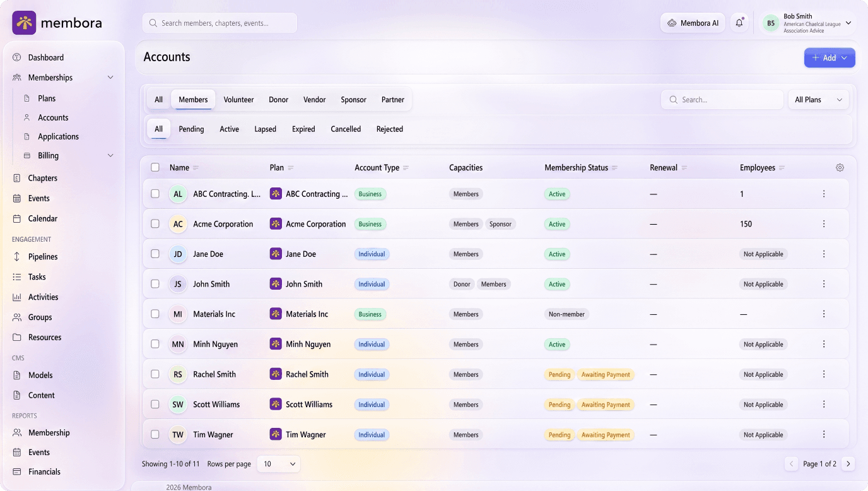Select the Jane Doe row checkbox

pyautogui.click(x=155, y=254)
